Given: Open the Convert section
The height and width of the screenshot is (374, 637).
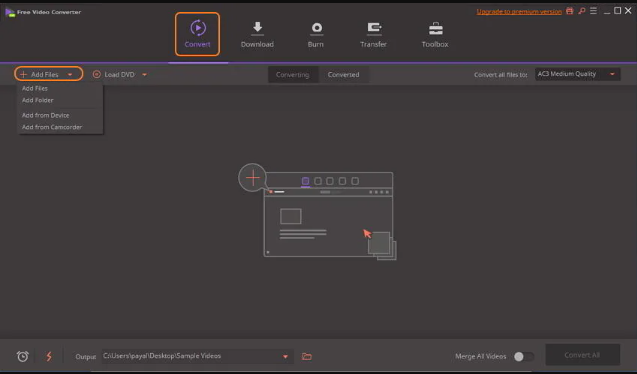Looking at the screenshot, I should [x=197, y=34].
